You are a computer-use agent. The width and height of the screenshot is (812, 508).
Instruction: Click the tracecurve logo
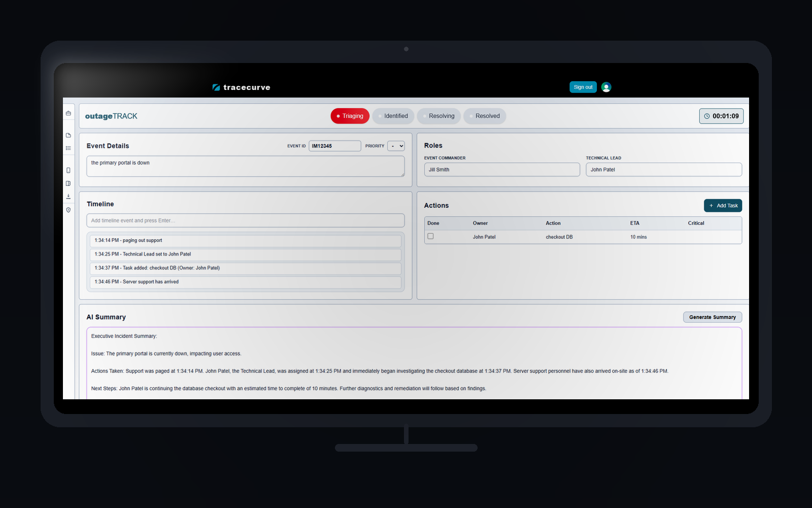(241, 87)
